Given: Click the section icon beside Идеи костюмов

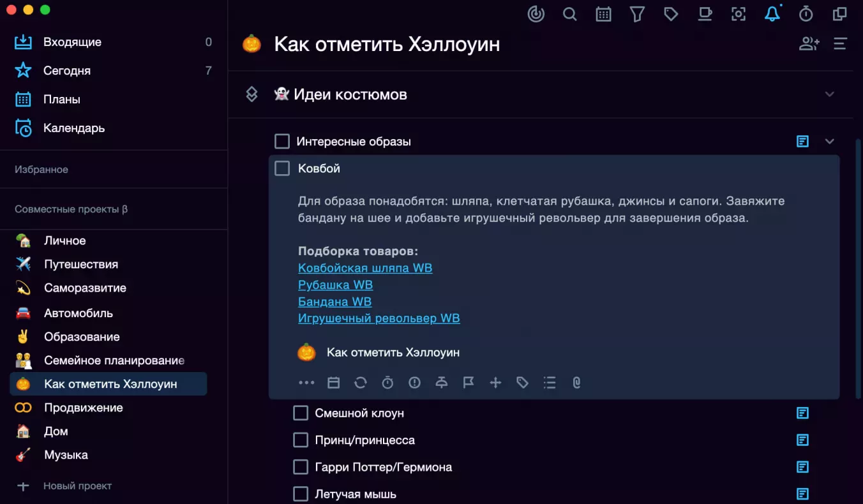Looking at the screenshot, I should 251,94.
